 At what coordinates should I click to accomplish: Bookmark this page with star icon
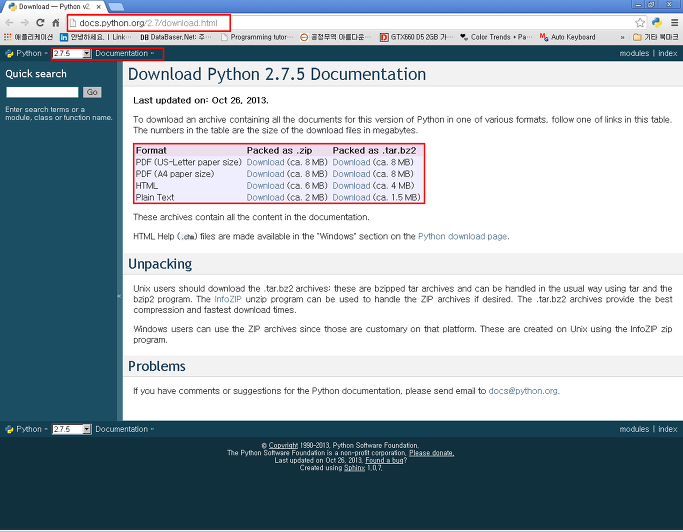click(x=639, y=23)
